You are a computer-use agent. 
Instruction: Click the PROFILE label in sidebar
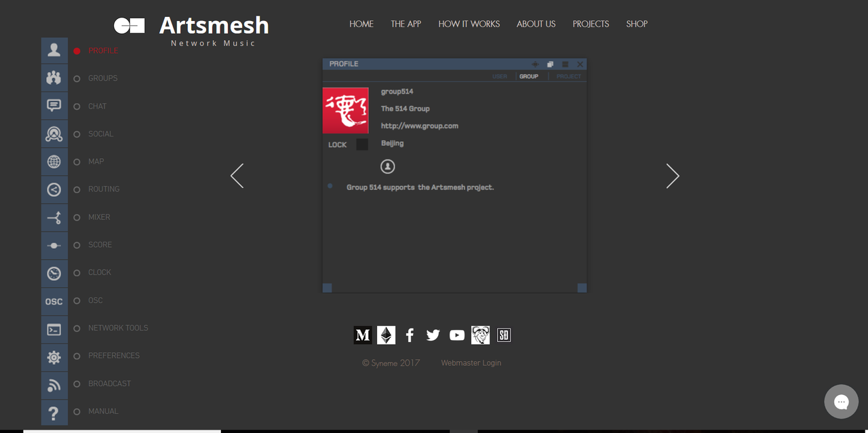tap(103, 51)
